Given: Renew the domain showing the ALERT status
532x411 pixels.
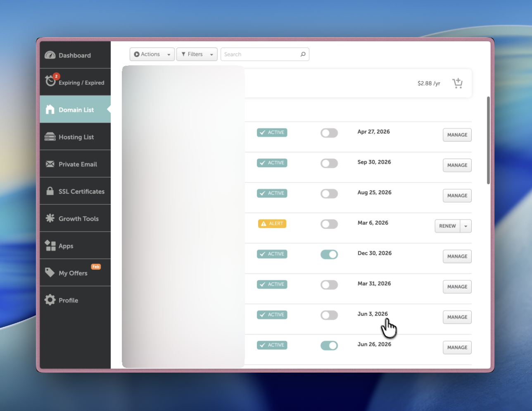Looking at the screenshot, I should [447, 226].
